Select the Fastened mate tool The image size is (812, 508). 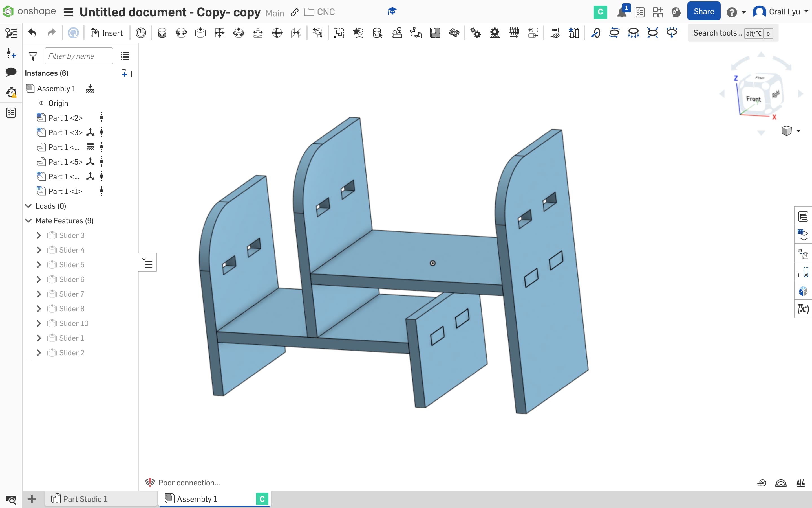pos(162,32)
